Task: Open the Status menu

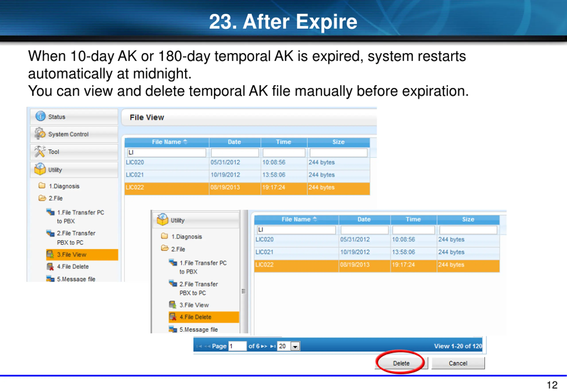Action: point(74,117)
